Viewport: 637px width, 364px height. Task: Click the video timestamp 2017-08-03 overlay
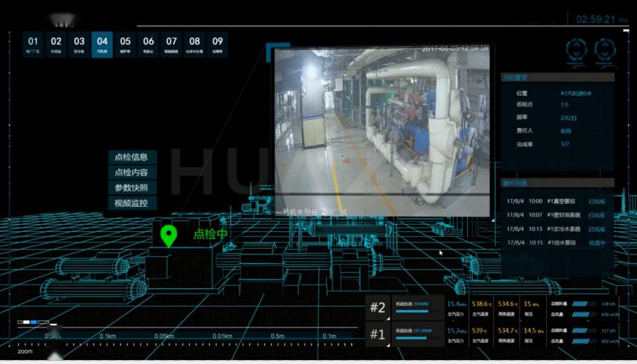[455, 49]
